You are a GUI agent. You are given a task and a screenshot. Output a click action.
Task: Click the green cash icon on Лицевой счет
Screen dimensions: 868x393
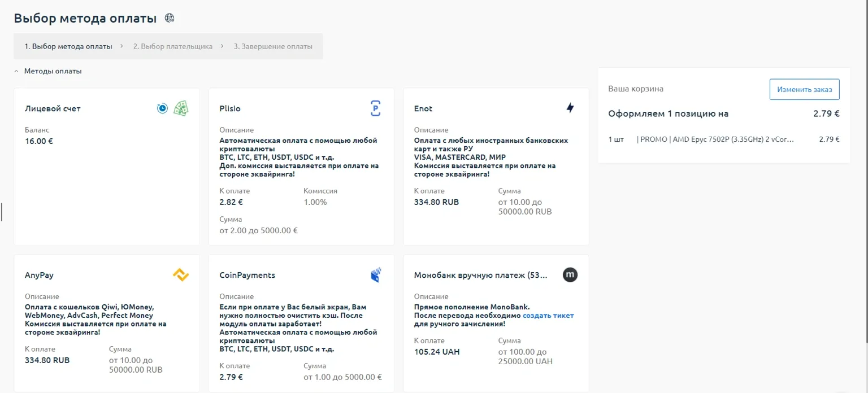point(181,108)
